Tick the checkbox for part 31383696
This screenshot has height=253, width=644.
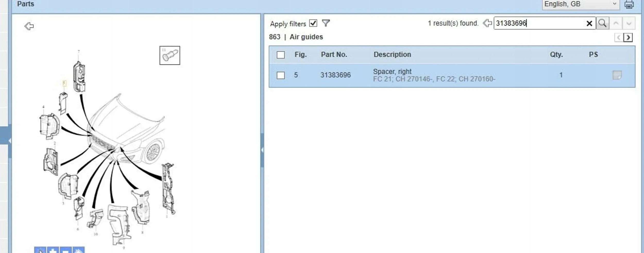click(x=281, y=75)
